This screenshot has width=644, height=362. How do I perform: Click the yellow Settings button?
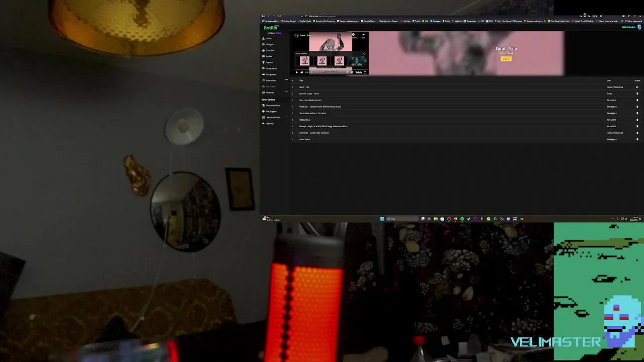tap(506, 58)
